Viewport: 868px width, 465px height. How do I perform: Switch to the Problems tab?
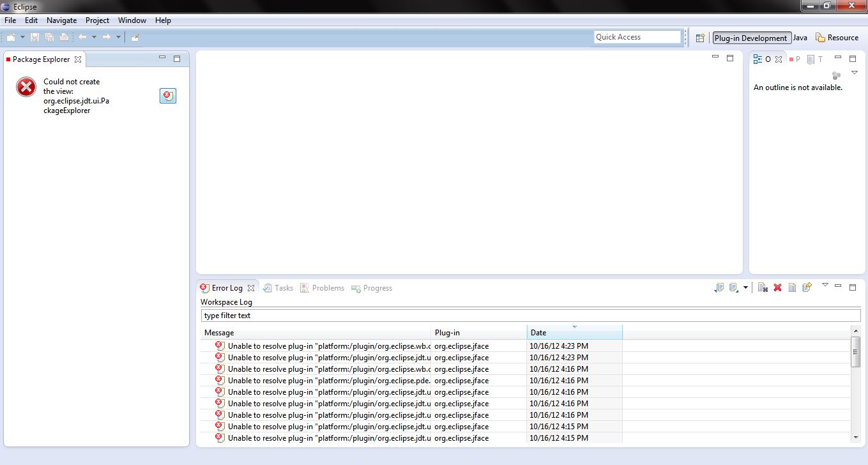[x=323, y=288]
